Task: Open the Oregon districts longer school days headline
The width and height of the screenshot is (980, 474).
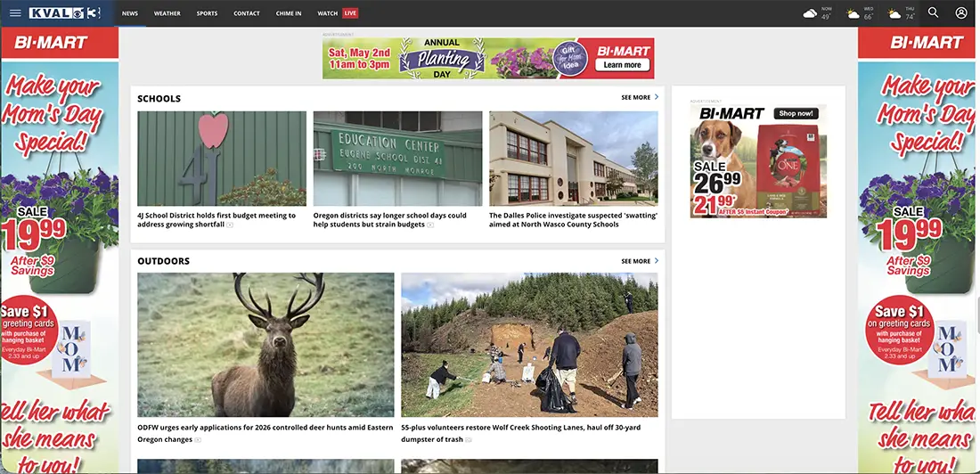Action: tap(390, 219)
